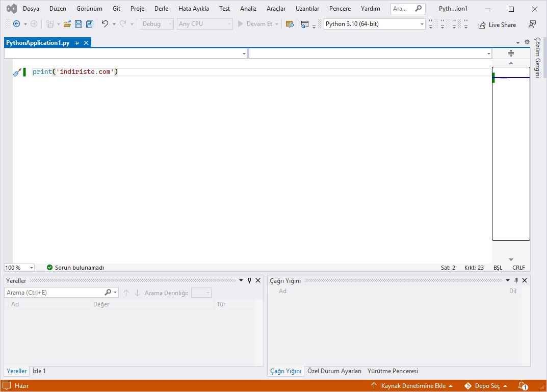547x392 pixels.
Task: Click the Arama (Ctrl+E) search field
Action: coord(55,292)
